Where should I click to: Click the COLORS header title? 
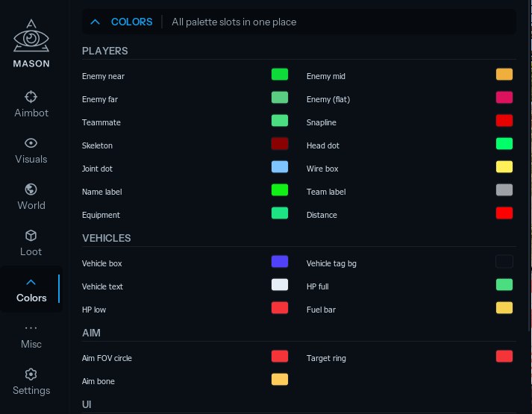pyautogui.click(x=131, y=22)
